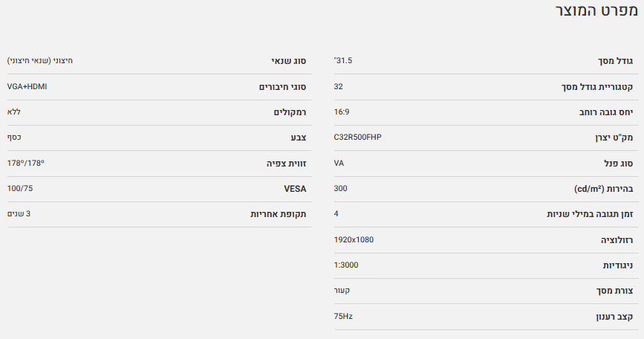644x339 pixels.
Task: Click the resolution value 1920x1080
Action: click(354, 239)
